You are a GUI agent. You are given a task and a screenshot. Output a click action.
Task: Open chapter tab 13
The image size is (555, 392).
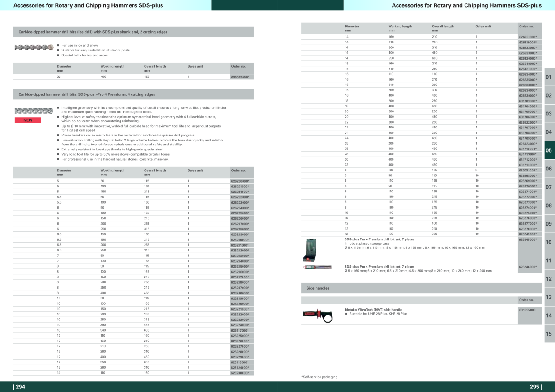pyautogui.click(x=549, y=297)
